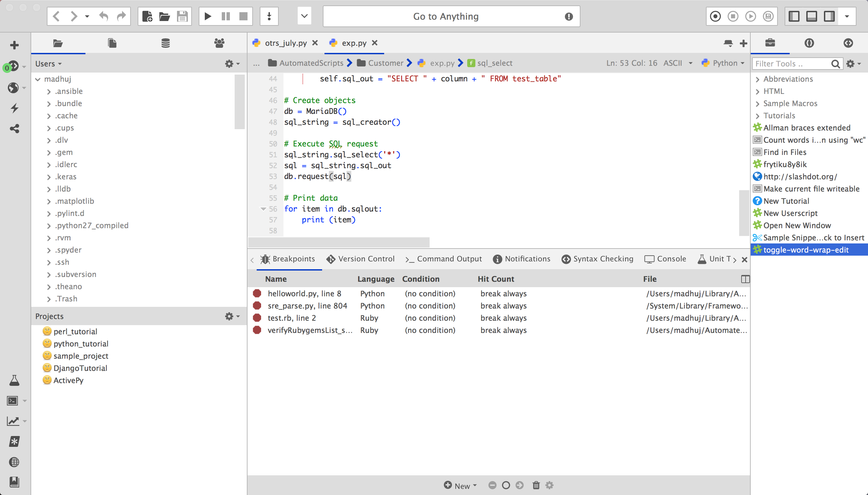
Task: Disable the breakpoint on helloworld.py line 8
Action: (x=257, y=293)
